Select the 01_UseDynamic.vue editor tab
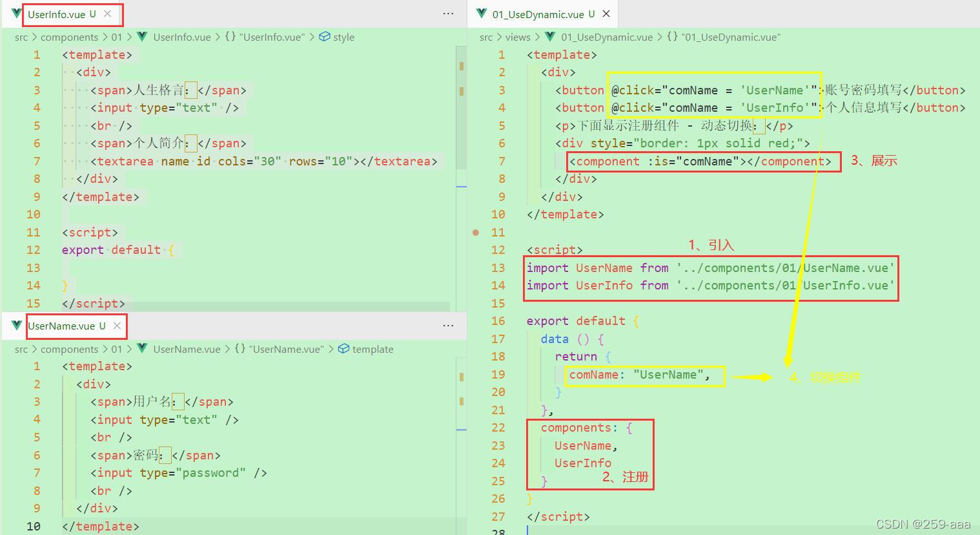Image resolution: width=980 pixels, height=535 pixels. 542,14
